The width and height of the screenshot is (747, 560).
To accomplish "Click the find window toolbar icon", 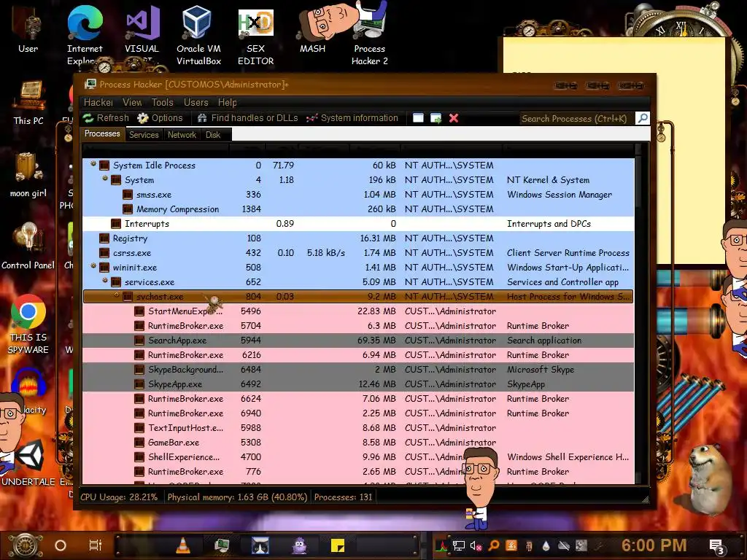I will [418, 118].
